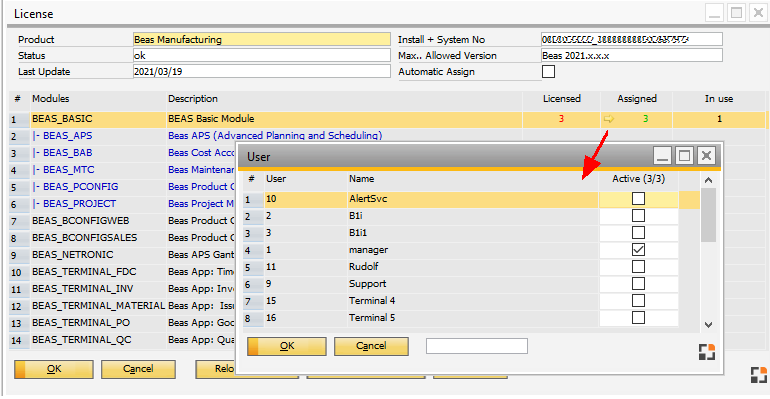Select the BEAS_NETRONIC module
Screen dimensions: 770x399
[x=73, y=255]
